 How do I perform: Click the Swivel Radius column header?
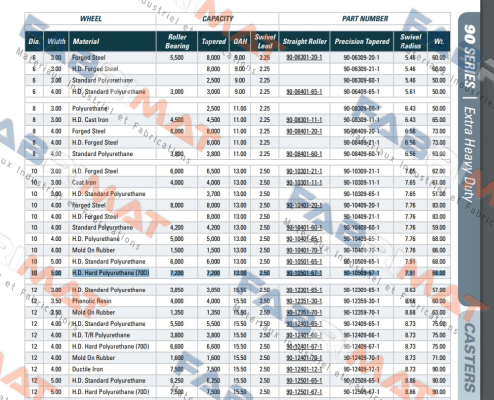point(411,41)
